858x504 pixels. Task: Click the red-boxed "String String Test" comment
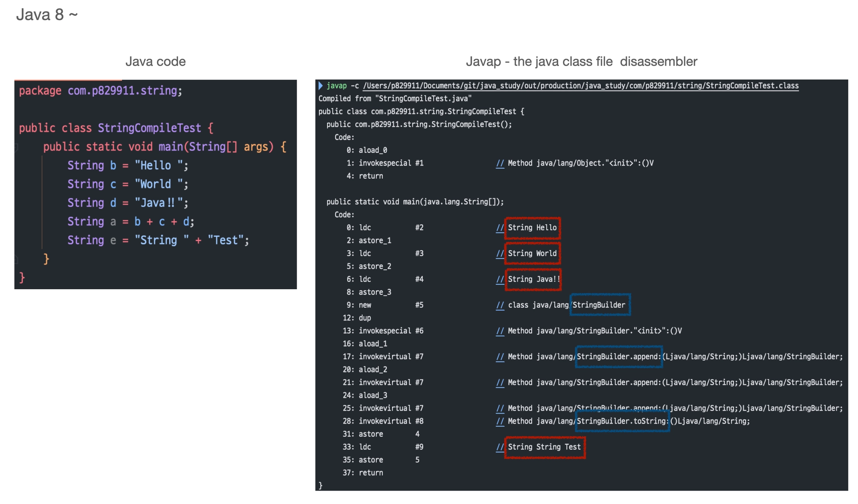pyautogui.click(x=544, y=447)
